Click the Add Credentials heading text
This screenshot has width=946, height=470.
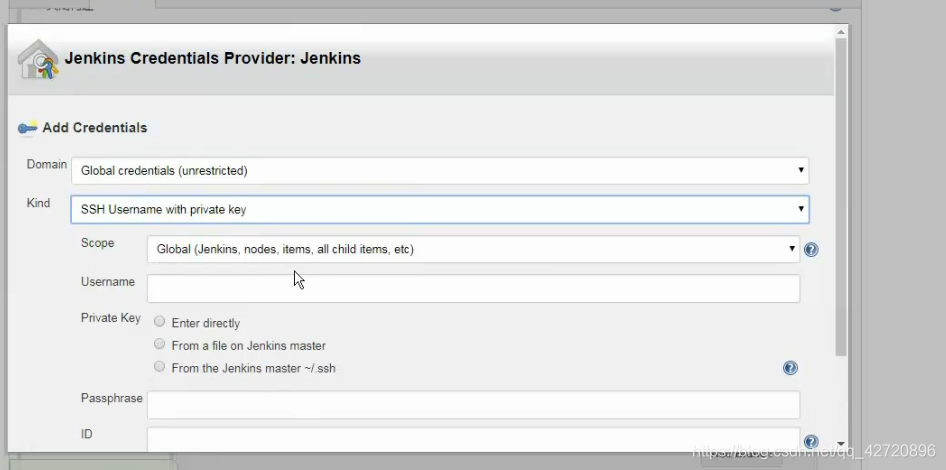(x=95, y=128)
